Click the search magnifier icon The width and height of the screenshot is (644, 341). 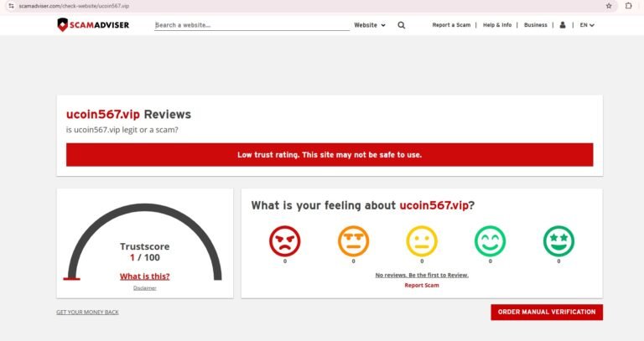(x=401, y=25)
